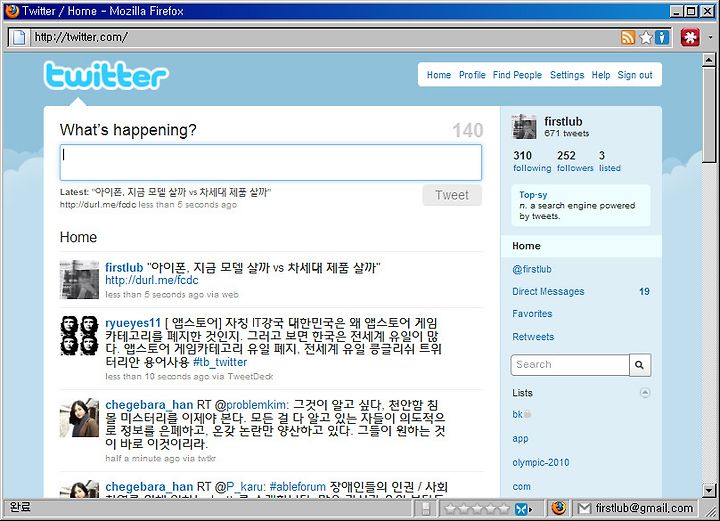Click the sidebar Search field
Image resolution: width=720 pixels, height=521 pixels.
click(x=570, y=365)
